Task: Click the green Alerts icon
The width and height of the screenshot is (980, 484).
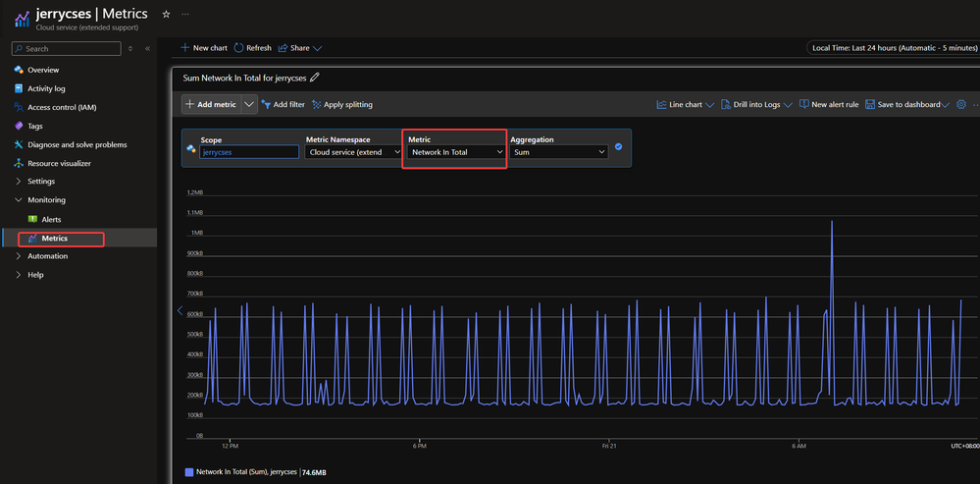Action: pos(33,220)
